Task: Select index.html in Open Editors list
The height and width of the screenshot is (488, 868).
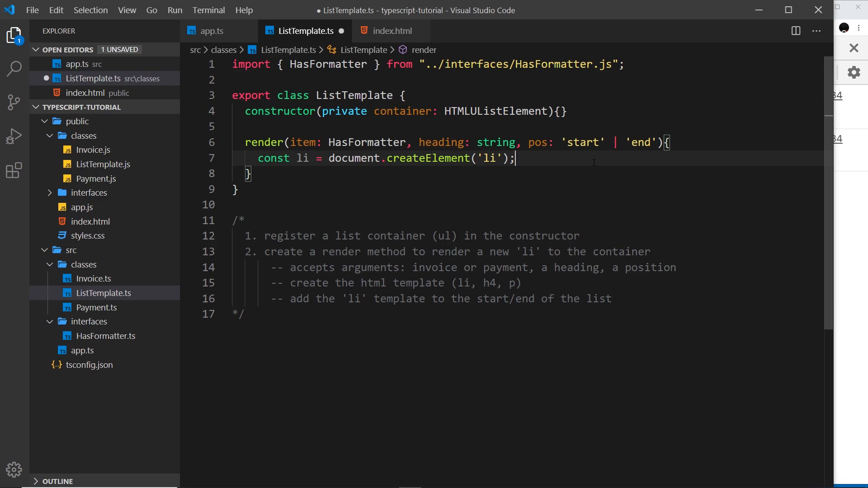Action: tap(104, 93)
